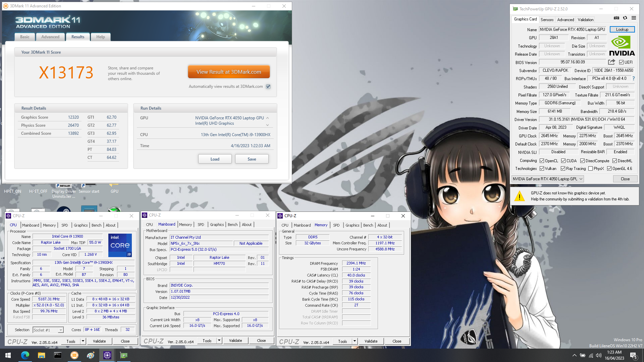Open Bench tab in the CPU-Z Mainboard window

pyautogui.click(x=233, y=225)
